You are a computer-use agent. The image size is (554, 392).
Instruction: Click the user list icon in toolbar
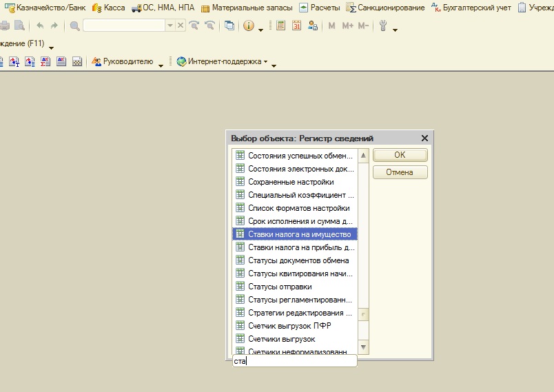313,26
